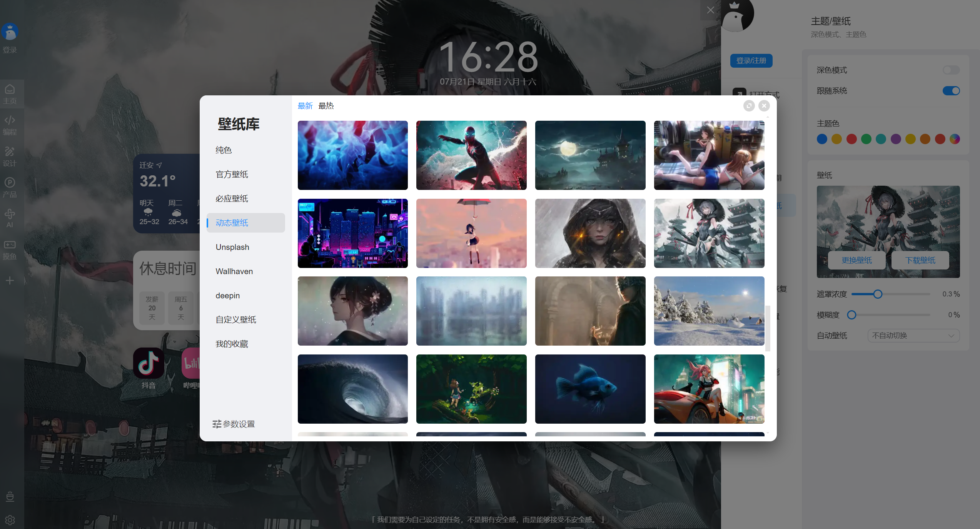
Task: Launch the 抖音 app icon
Action: [x=149, y=363]
